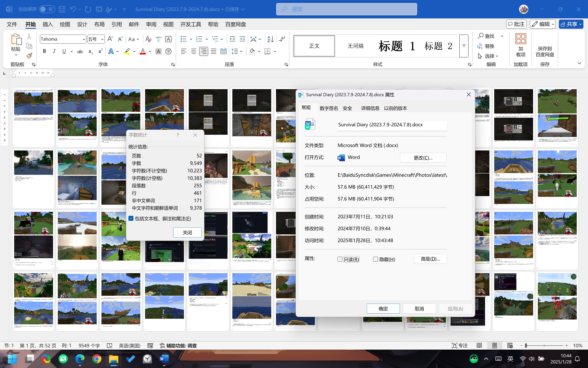Viewport: 588px width, 368px height.
Task: Click the Share (共享) button
Action: coord(571,24)
